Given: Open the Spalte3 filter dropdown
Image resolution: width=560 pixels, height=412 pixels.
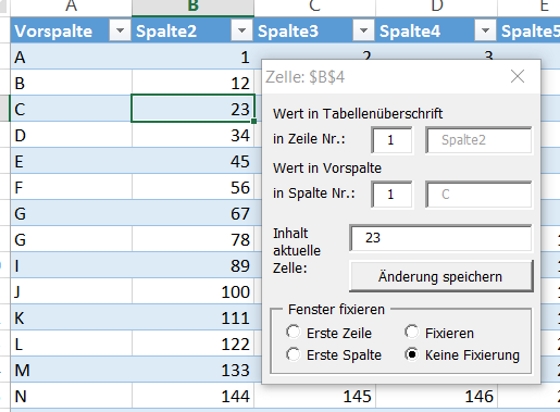Looking at the screenshot, I should tap(364, 31).
